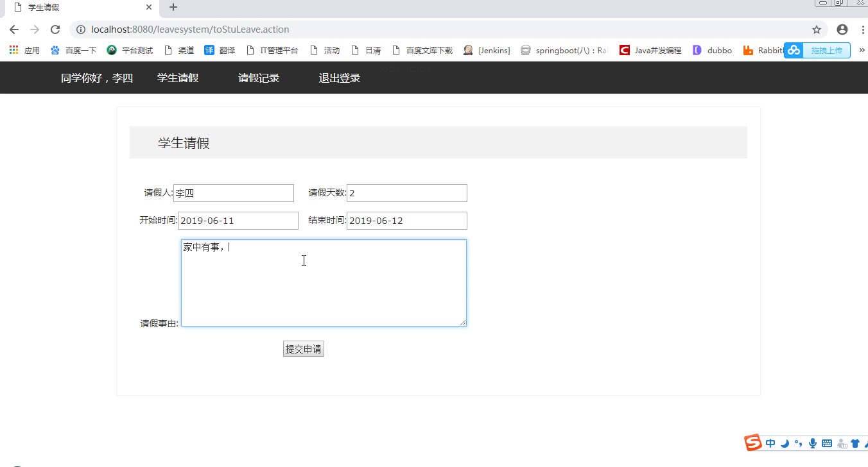Open the springboot bookmark
The width and height of the screenshot is (868, 467).
564,50
